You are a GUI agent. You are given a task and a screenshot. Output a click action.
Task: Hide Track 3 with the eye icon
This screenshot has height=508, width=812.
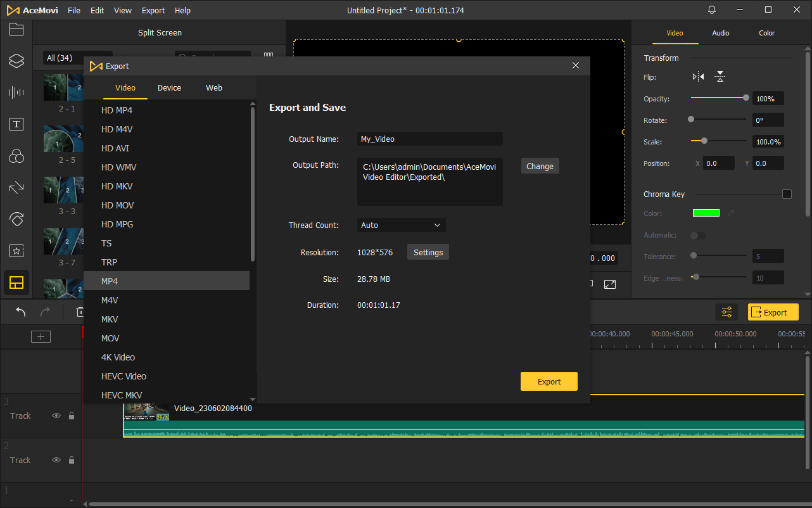coord(56,416)
